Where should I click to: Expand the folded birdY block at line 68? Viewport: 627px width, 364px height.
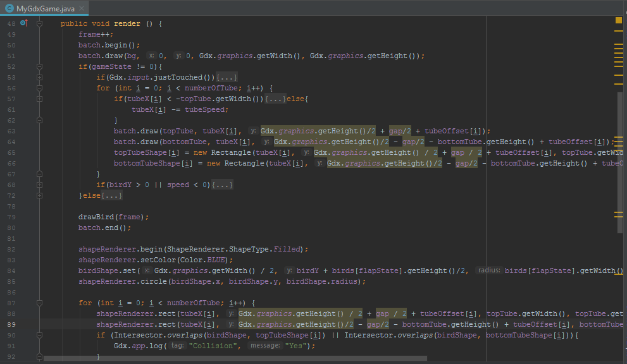point(39,185)
